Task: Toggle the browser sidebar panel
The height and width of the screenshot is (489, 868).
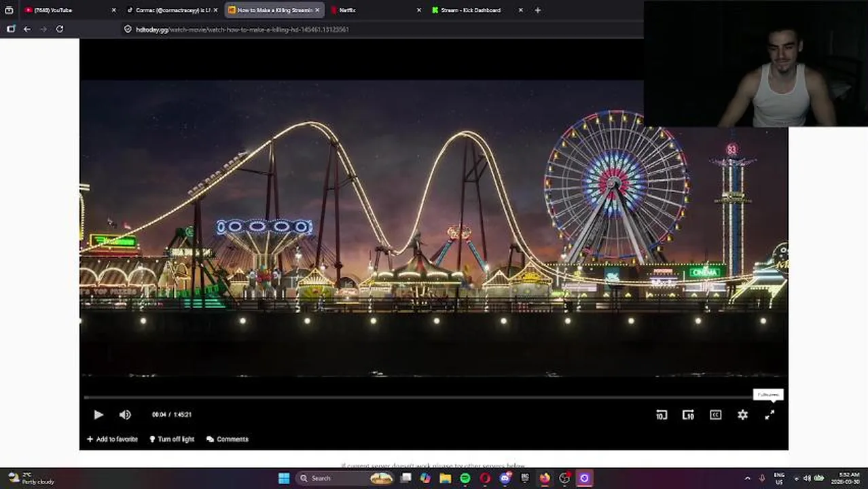Action: [11, 29]
